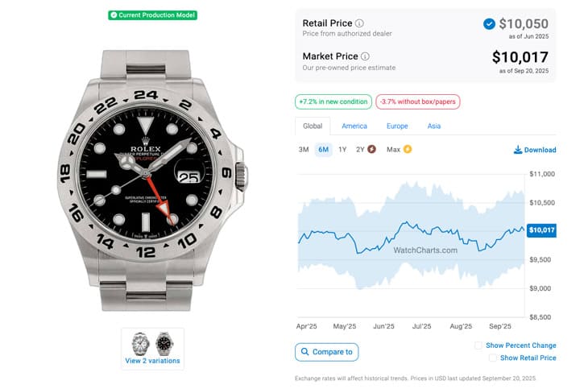Click the +7.2% in new condition badge
This screenshot has width=588, height=389.
(333, 101)
